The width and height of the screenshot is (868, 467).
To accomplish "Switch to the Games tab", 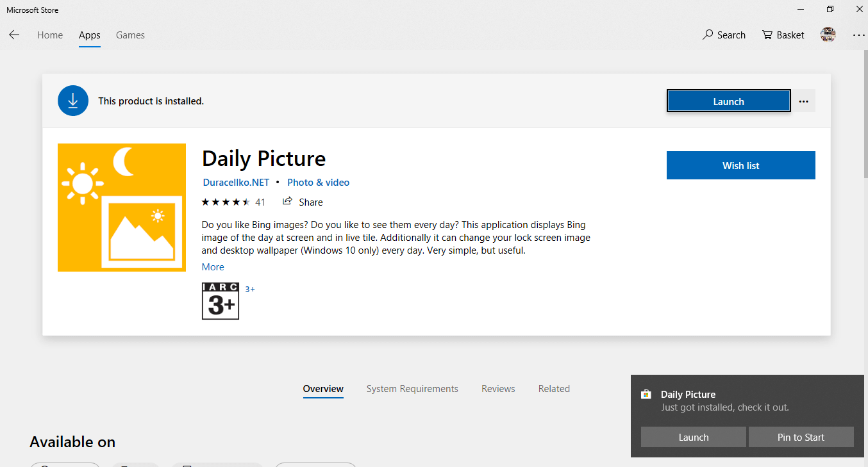I will (130, 35).
